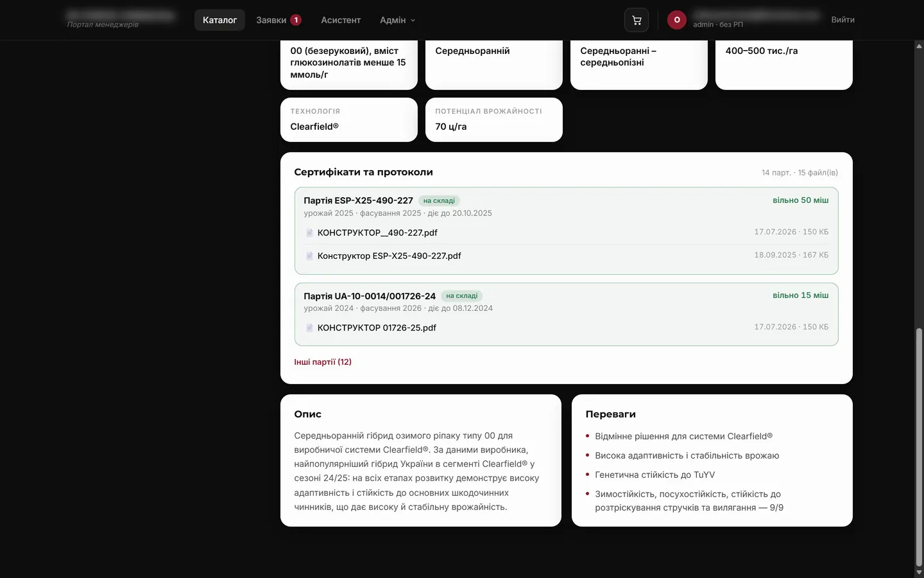Select Партія ESP-X25-490-227 heading
924x578 pixels.
click(x=358, y=200)
